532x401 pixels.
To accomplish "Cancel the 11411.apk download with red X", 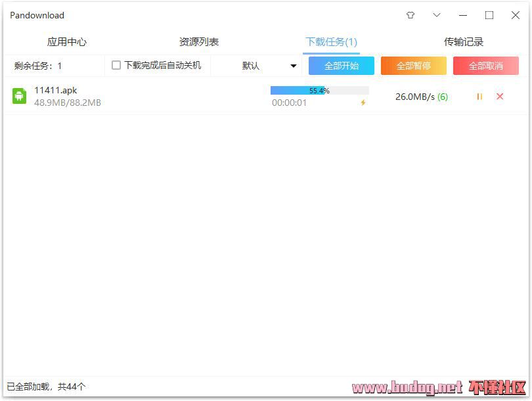I will coord(500,97).
